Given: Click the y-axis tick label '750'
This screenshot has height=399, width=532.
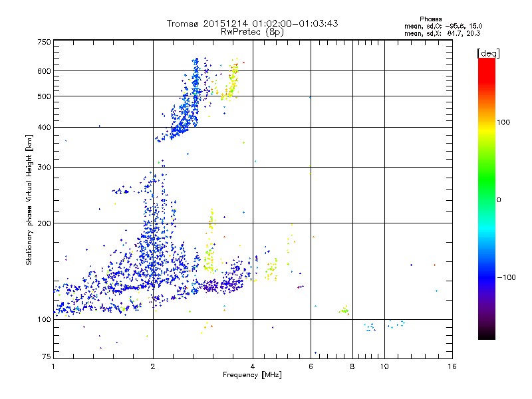Looking at the screenshot, I should (44, 42).
